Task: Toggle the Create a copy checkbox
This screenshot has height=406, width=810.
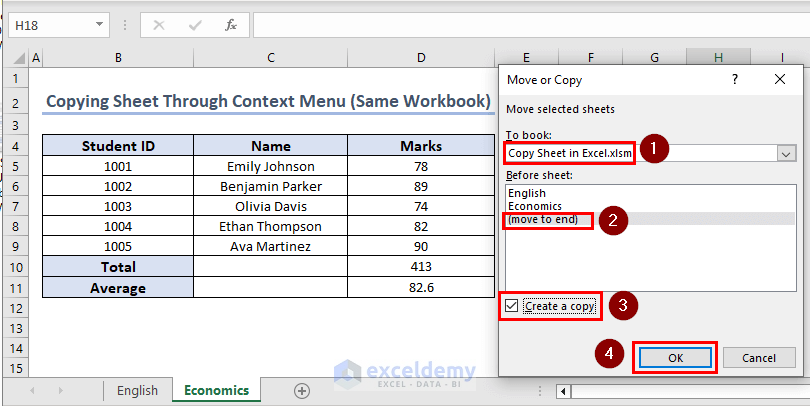Action: [513, 306]
